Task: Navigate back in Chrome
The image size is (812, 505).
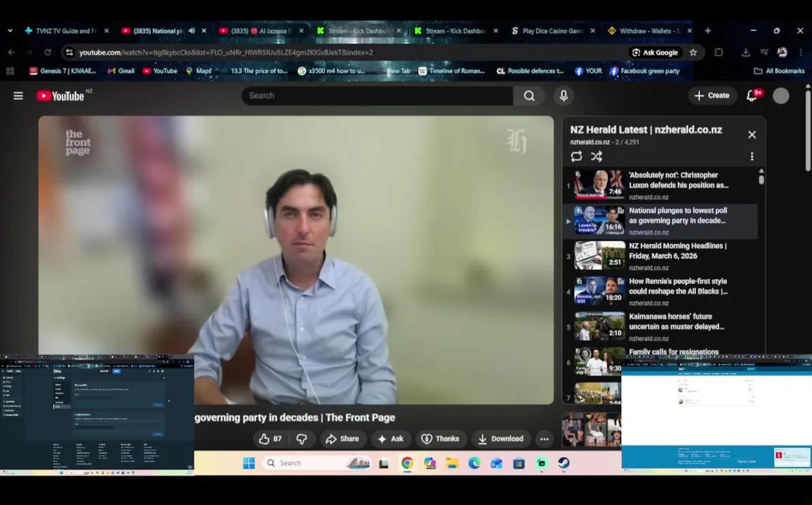Action: pos(11,53)
